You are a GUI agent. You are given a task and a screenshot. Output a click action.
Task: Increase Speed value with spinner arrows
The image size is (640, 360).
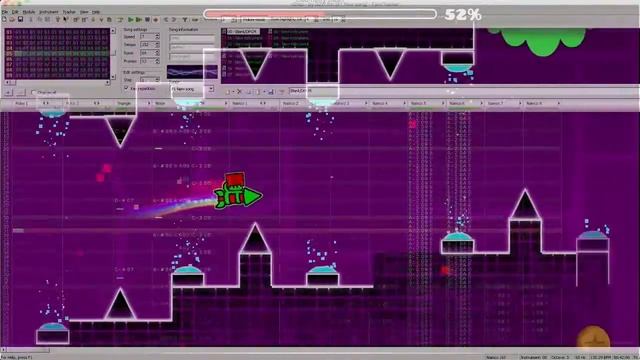click(x=157, y=37)
